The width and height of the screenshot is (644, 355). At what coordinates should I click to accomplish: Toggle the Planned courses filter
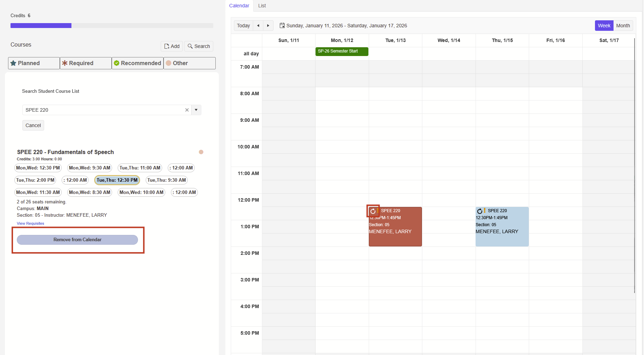coord(34,63)
